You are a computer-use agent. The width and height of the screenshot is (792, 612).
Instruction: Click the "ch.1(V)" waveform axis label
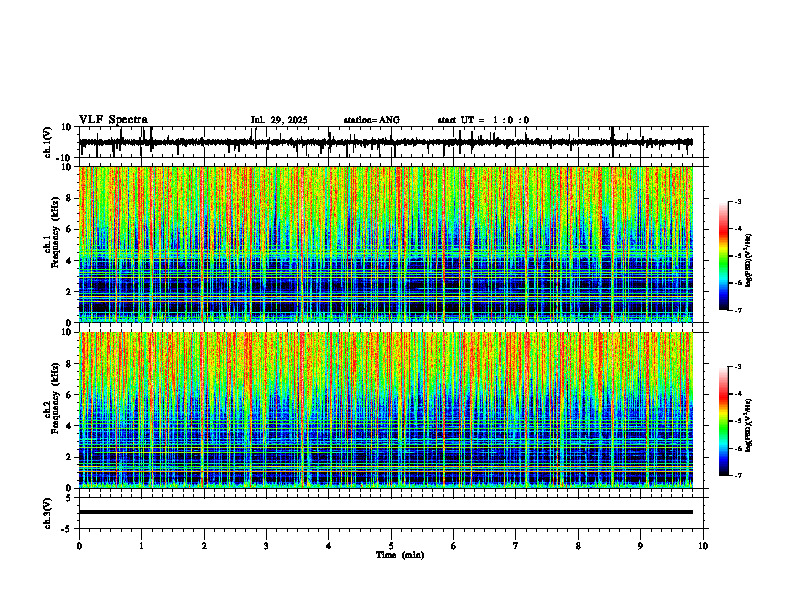[48, 142]
